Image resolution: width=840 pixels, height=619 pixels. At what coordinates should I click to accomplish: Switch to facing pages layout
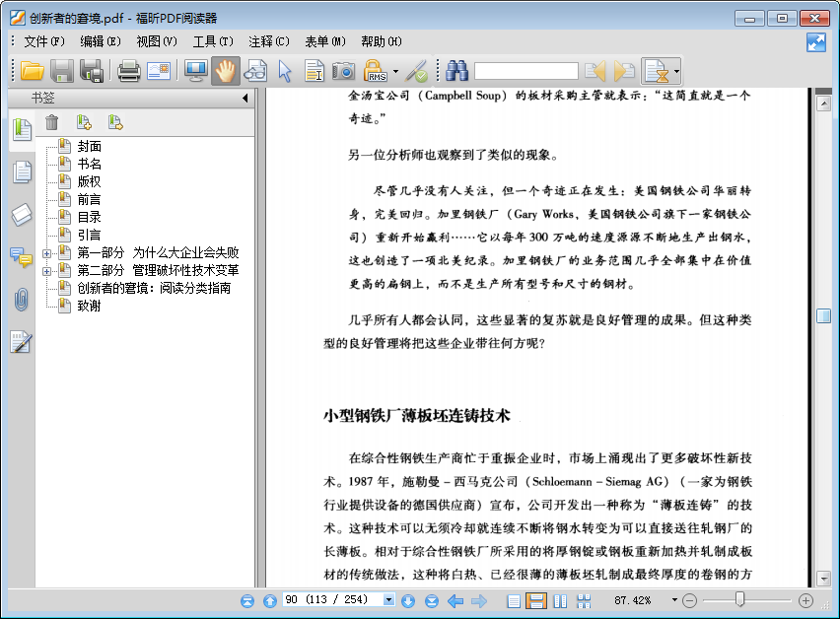(x=560, y=601)
